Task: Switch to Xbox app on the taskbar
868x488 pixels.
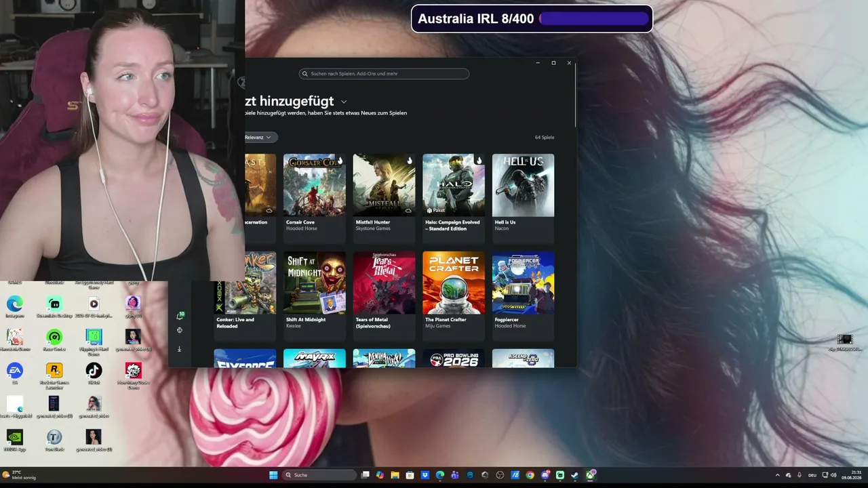Action: pyautogui.click(x=591, y=475)
